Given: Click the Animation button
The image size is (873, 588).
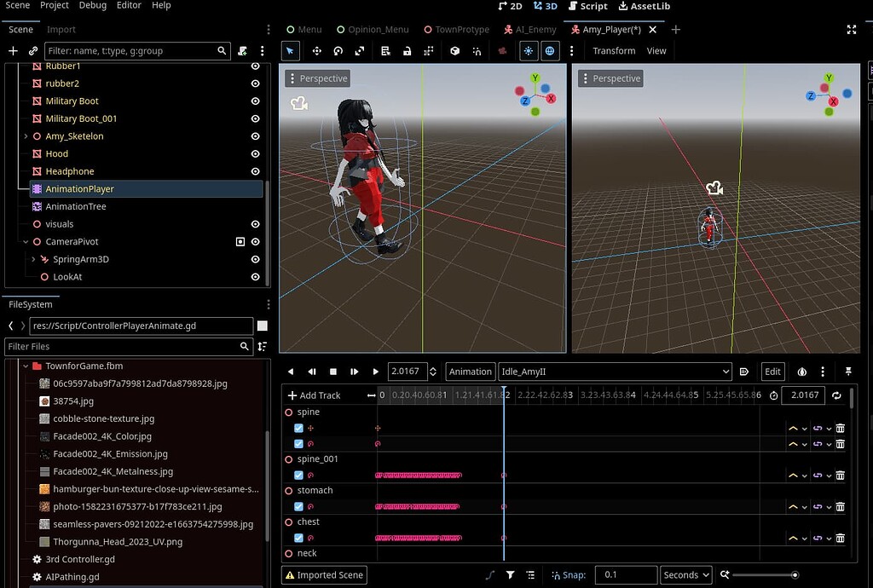Looking at the screenshot, I should [471, 372].
